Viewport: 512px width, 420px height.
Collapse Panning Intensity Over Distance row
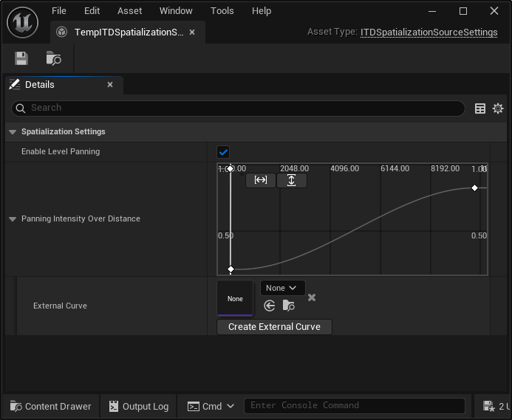coord(13,219)
